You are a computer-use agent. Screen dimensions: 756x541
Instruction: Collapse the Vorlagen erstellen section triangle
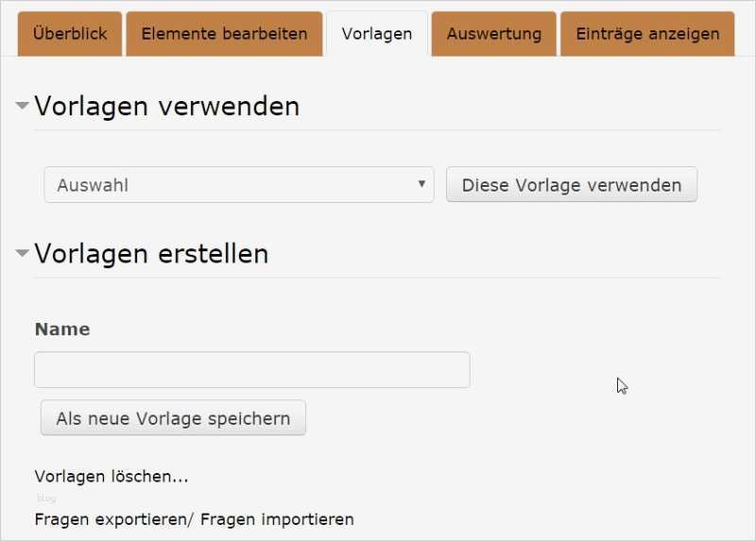tap(22, 253)
